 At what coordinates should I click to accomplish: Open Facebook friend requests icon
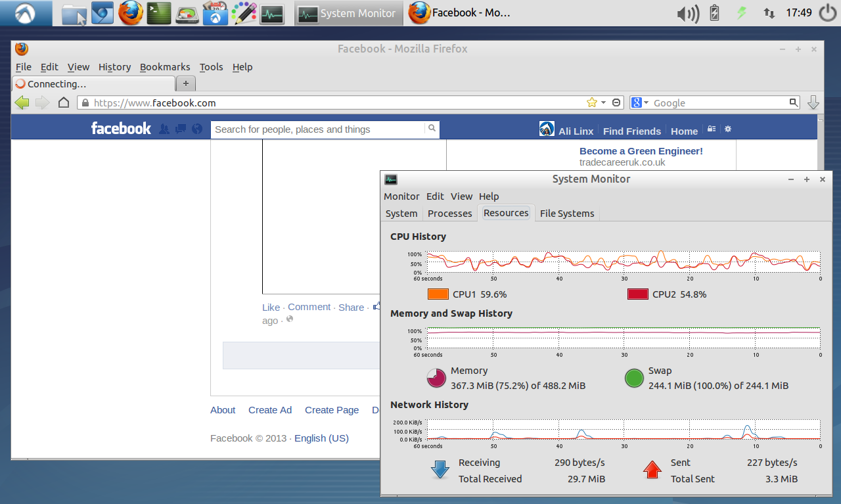[x=164, y=129]
